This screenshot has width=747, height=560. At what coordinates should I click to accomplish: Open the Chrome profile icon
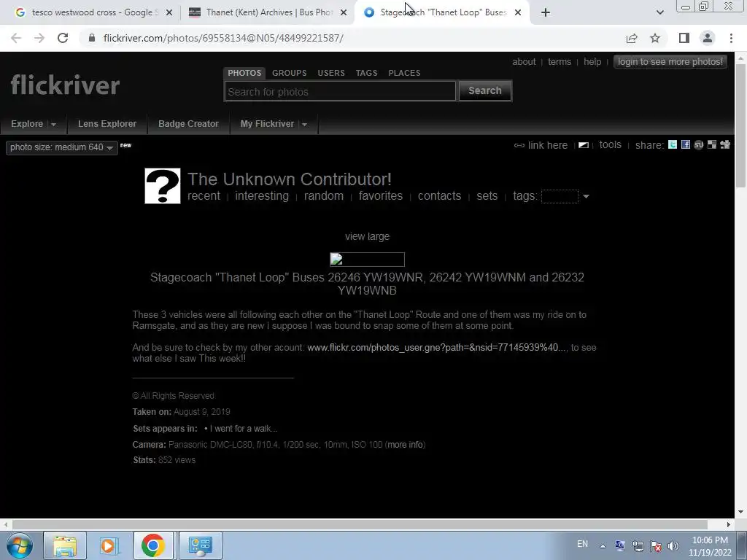tap(708, 38)
